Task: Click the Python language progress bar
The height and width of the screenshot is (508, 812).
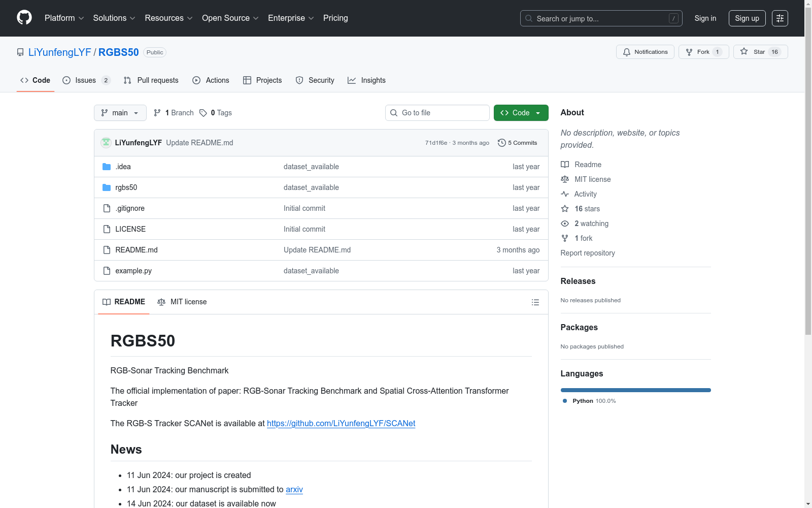Action: 636,390
